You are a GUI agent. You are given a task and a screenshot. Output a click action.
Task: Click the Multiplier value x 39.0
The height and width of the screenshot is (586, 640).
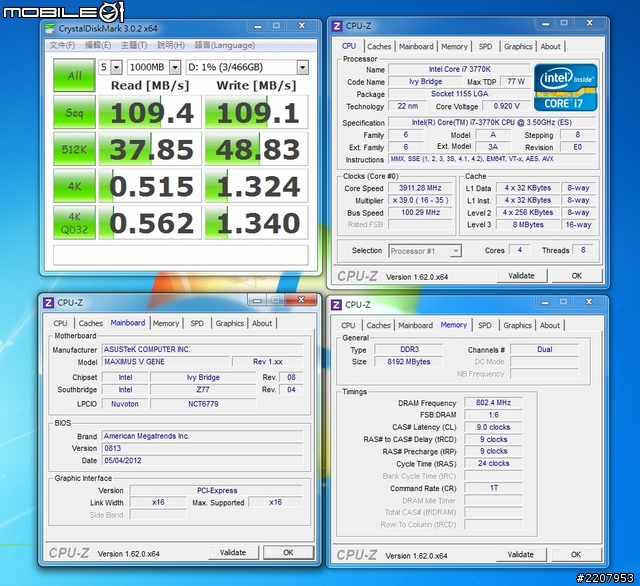click(420, 200)
